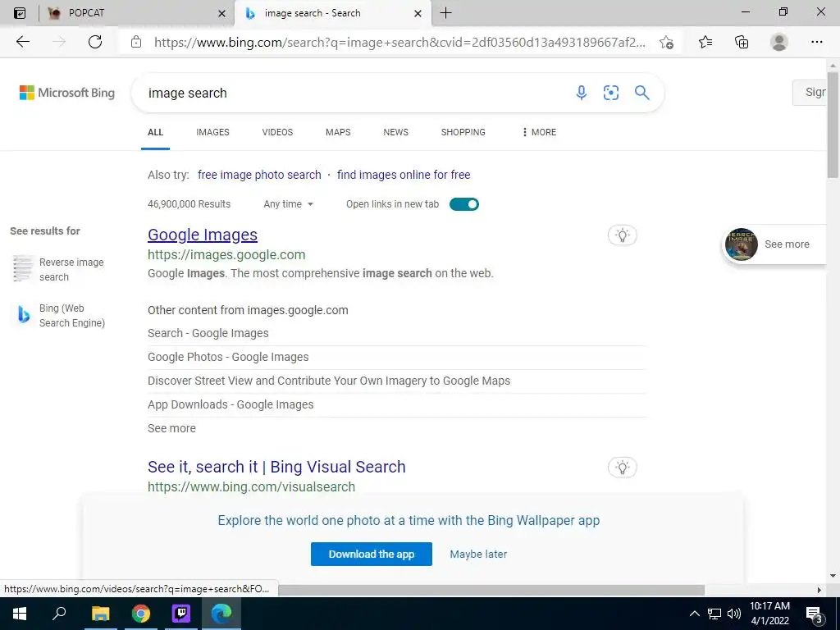The width and height of the screenshot is (840, 630).
Task: Search by voice using microphone icon
Action: [582, 93]
